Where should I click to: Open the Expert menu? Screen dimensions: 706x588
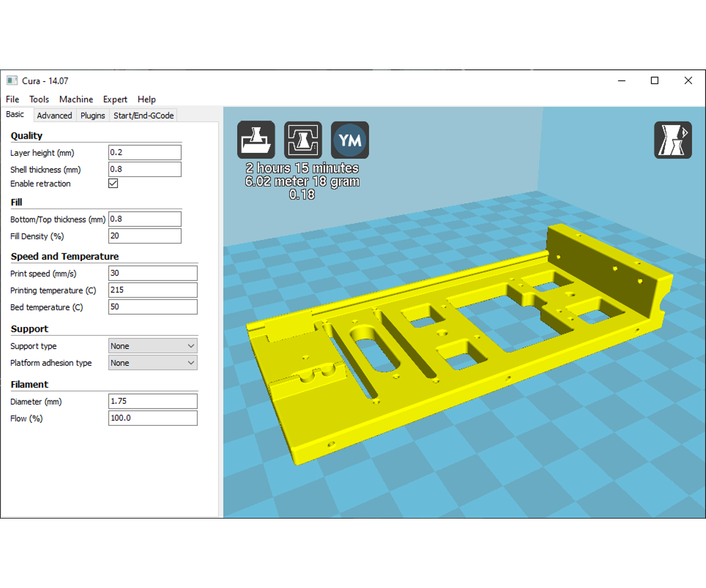115,99
